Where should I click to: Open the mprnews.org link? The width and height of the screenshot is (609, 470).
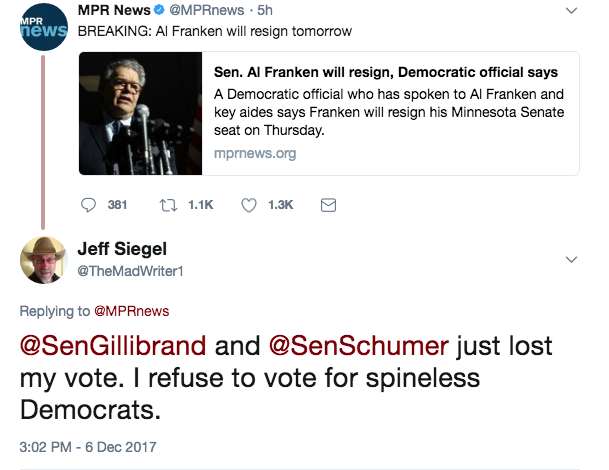tap(255, 153)
